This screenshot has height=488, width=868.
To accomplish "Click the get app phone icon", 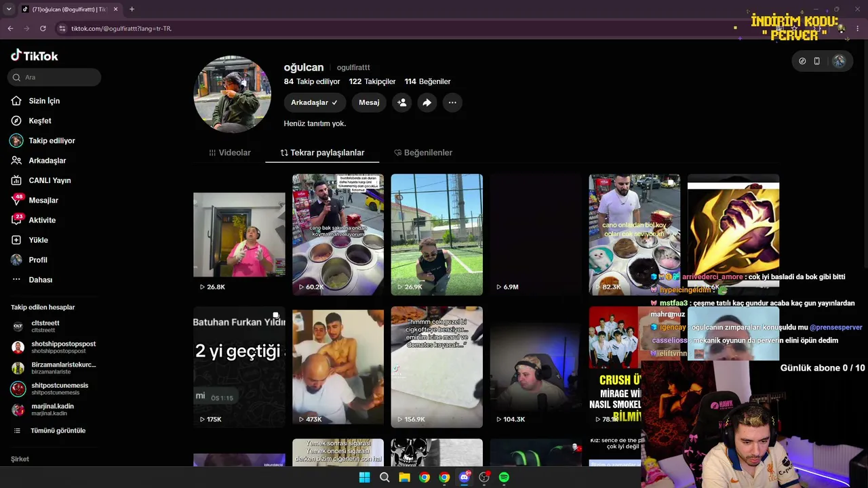I will pyautogui.click(x=817, y=61).
